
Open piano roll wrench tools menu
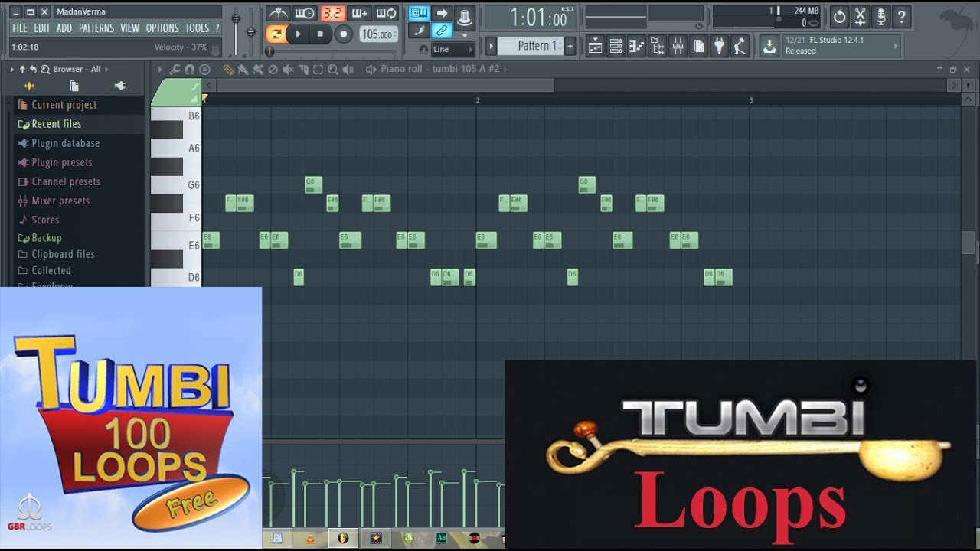(175, 69)
